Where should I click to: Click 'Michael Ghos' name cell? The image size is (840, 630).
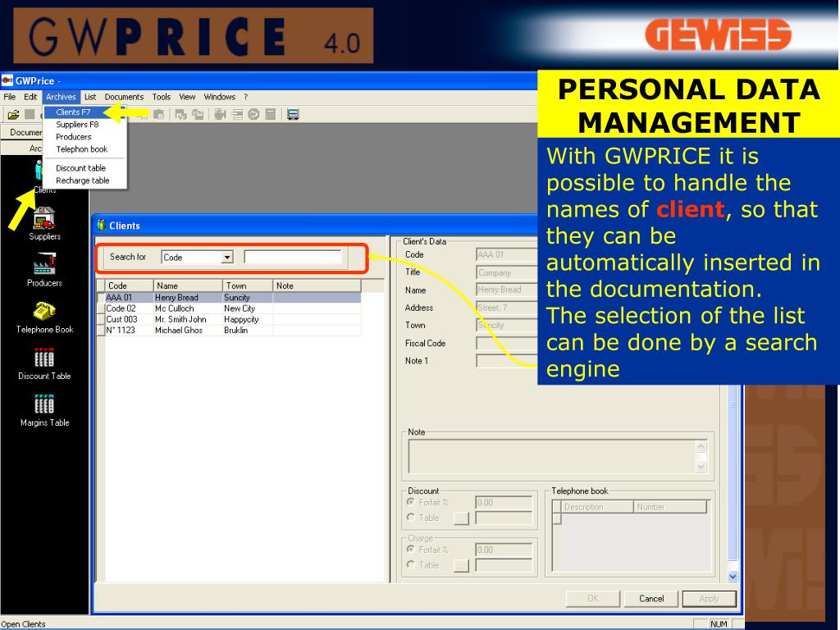(x=188, y=330)
